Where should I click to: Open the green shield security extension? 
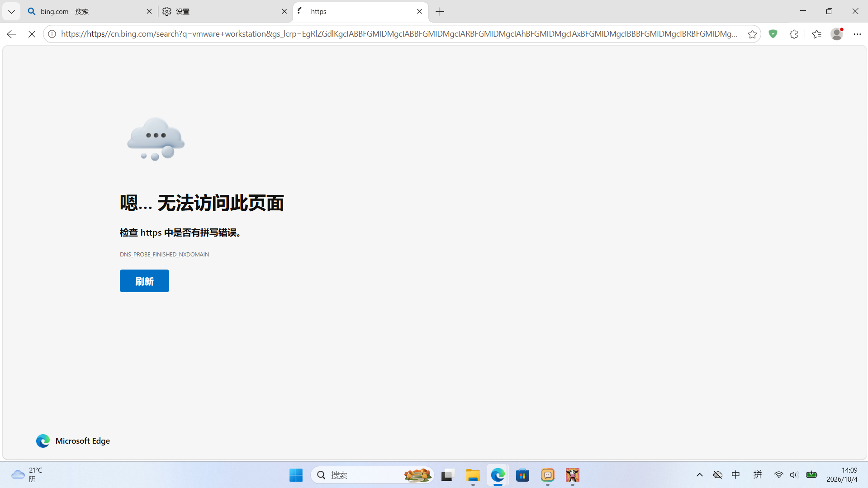point(773,34)
